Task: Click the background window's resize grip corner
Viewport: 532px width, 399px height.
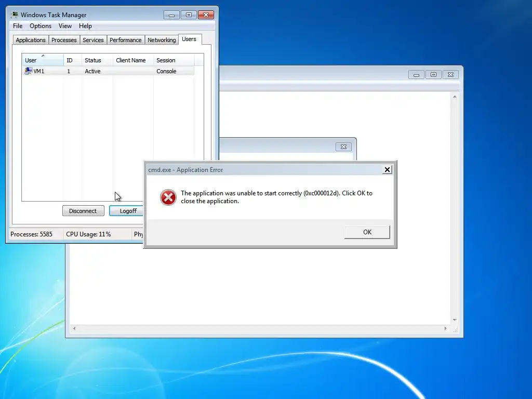Action: (x=455, y=329)
